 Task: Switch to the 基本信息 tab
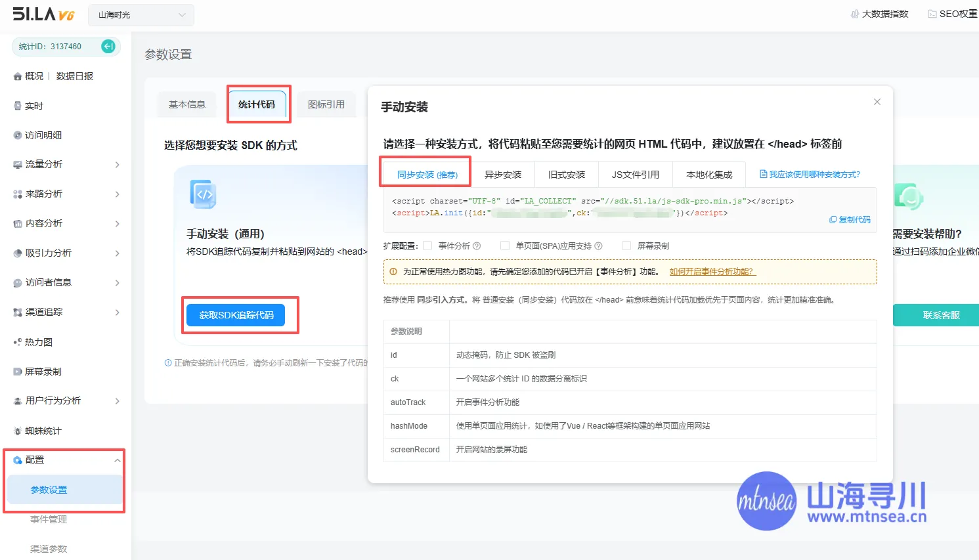[x=187, y=104]
